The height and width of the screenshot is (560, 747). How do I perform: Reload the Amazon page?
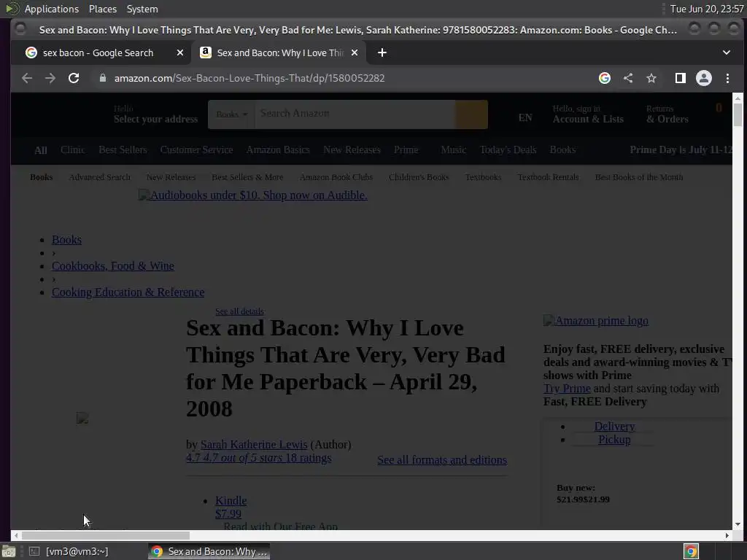(x=74, y=78)
